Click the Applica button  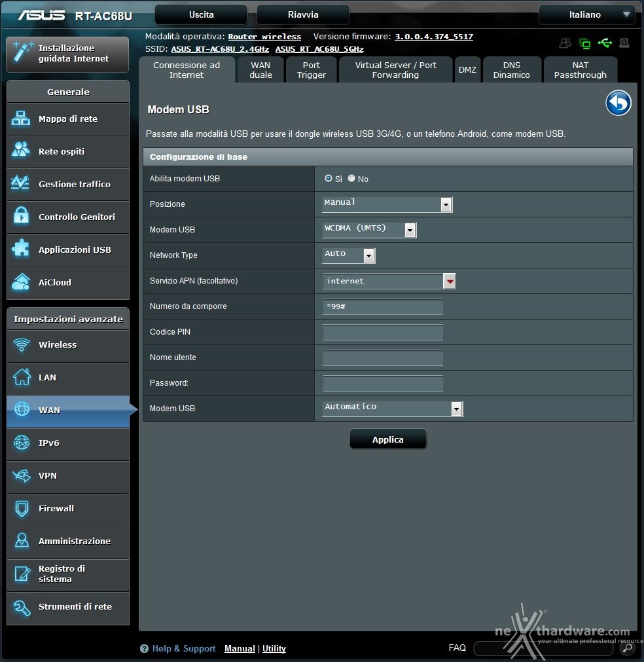coord(388,439)
